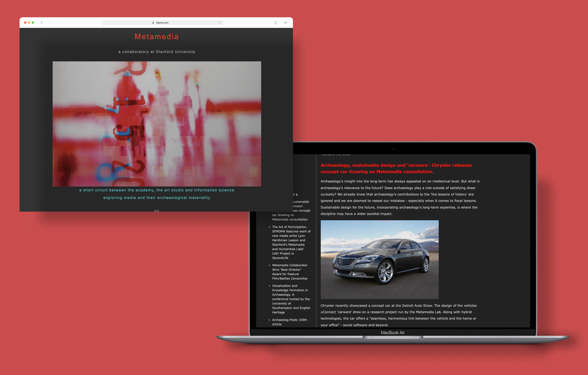Click the '>>' enter link below the tagline
Screen dimensions: 588x375
pyautogui.click(x=156, y=210)
